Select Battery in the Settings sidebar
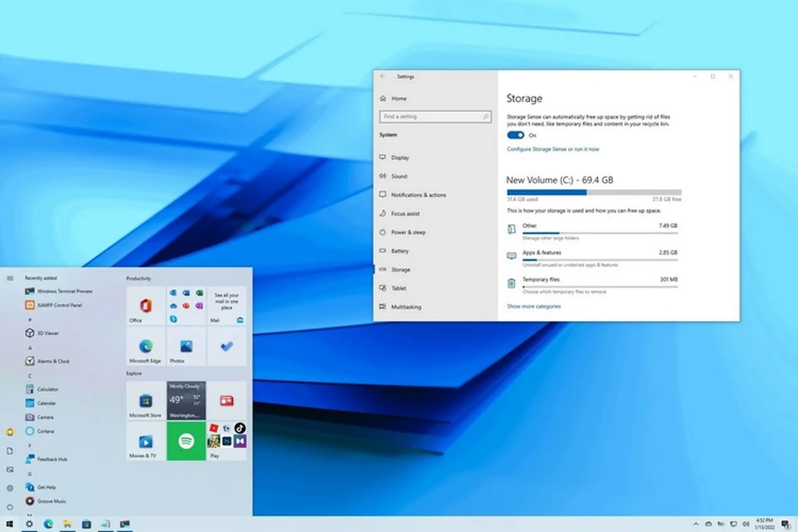The width and height of the screenshot is (798, 532). pyautogui.click(x=399, y=251)
